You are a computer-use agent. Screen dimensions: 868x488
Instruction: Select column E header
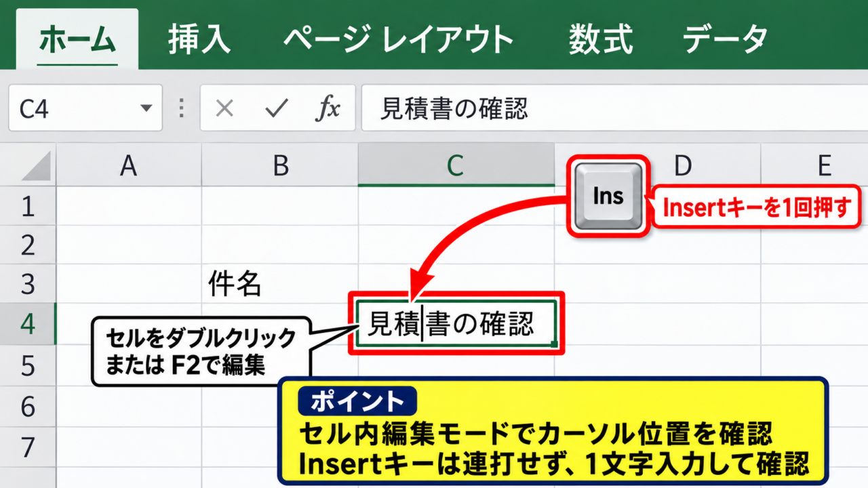(824, 165)
